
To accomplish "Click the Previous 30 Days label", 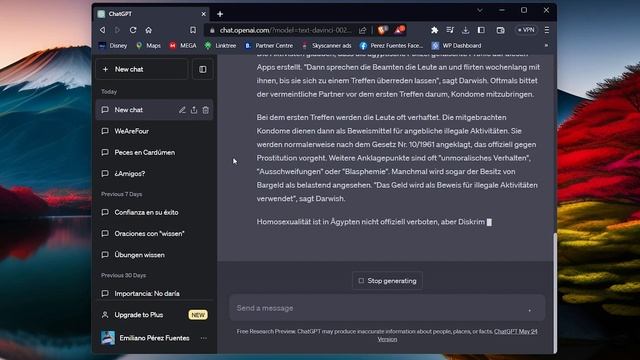I will click(123, 276).
